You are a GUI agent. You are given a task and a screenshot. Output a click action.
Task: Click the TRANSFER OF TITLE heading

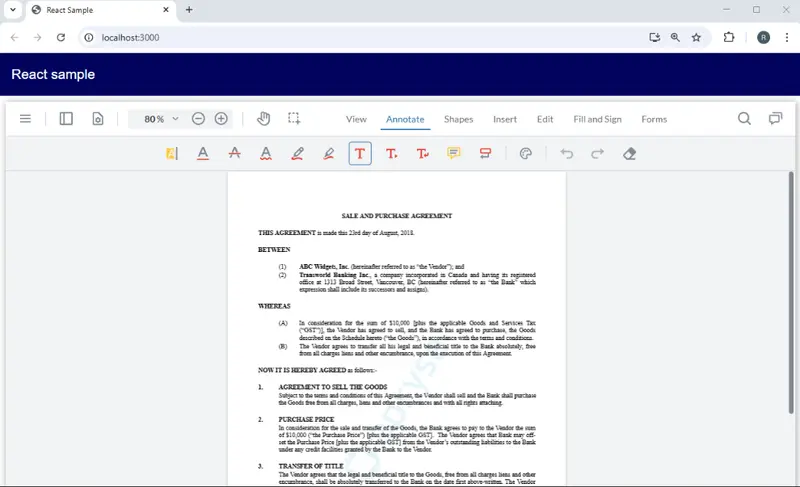coord(311,466)
